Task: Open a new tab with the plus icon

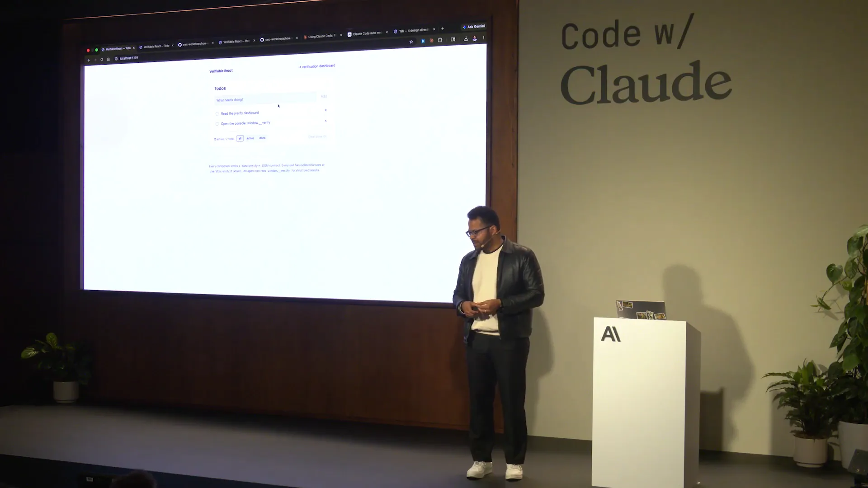Action: pyautogui.click(x=443, y=28)
